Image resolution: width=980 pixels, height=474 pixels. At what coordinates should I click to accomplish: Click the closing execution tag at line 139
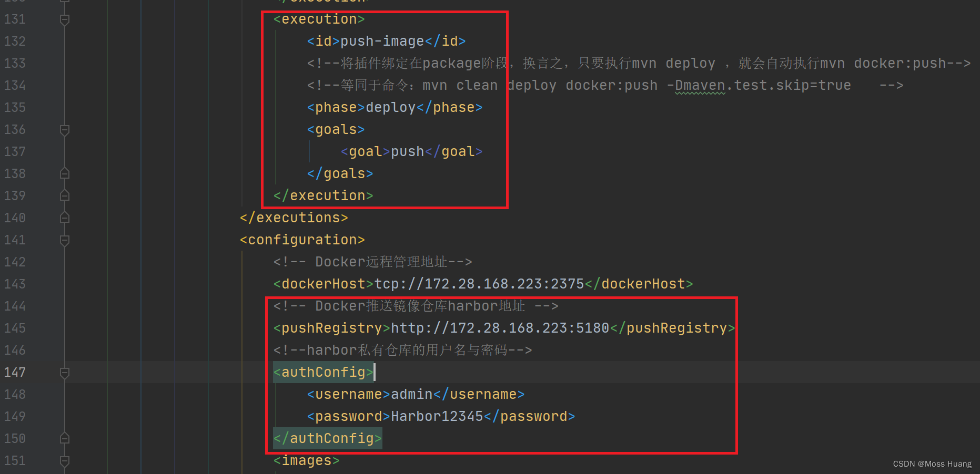[324, 195]
